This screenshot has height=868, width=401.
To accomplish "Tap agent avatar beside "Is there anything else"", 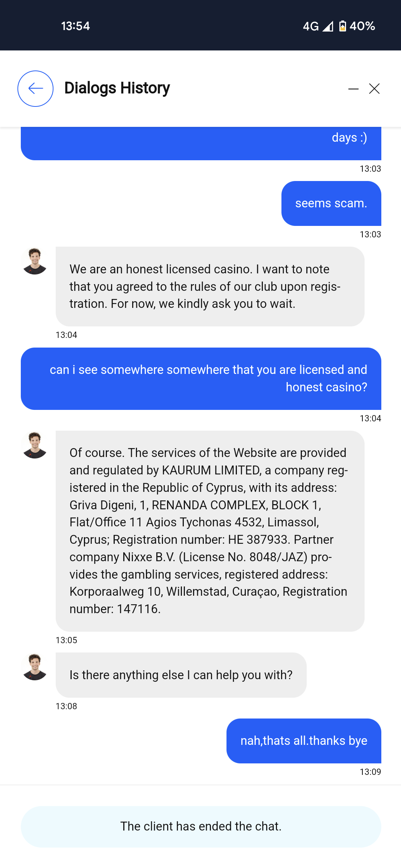I will [35, 667].
